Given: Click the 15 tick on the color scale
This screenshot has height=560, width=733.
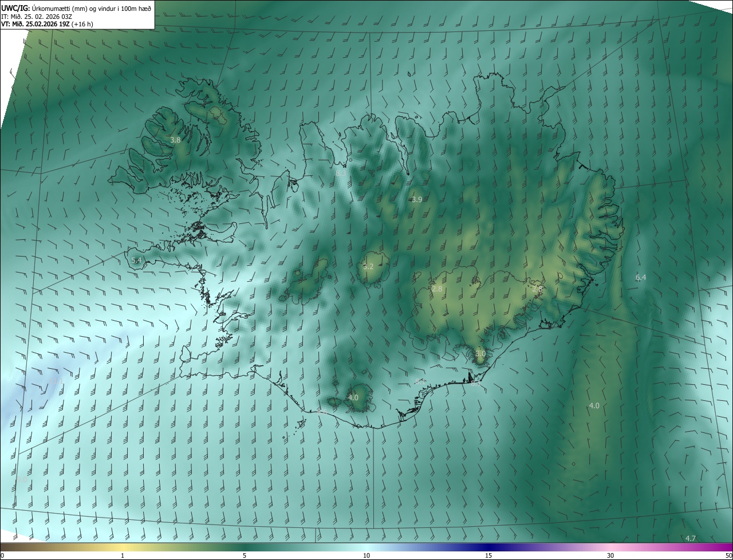Looking at the screenshot, I should 488,555.
